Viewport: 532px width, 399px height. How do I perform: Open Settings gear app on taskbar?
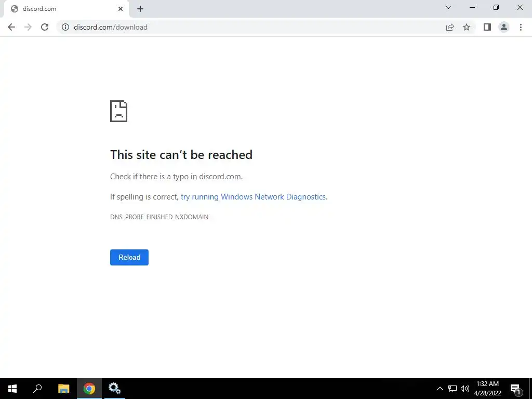(x=114, y=389)
